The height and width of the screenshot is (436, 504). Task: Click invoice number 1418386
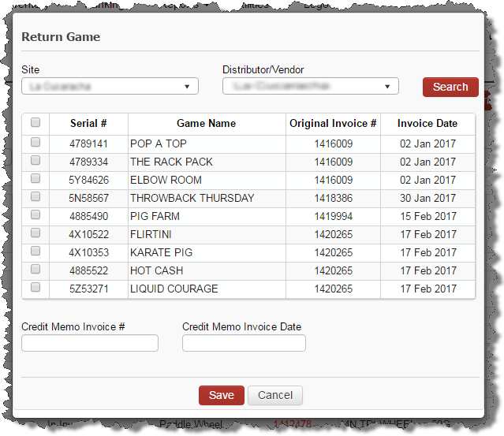pos(334,198)
